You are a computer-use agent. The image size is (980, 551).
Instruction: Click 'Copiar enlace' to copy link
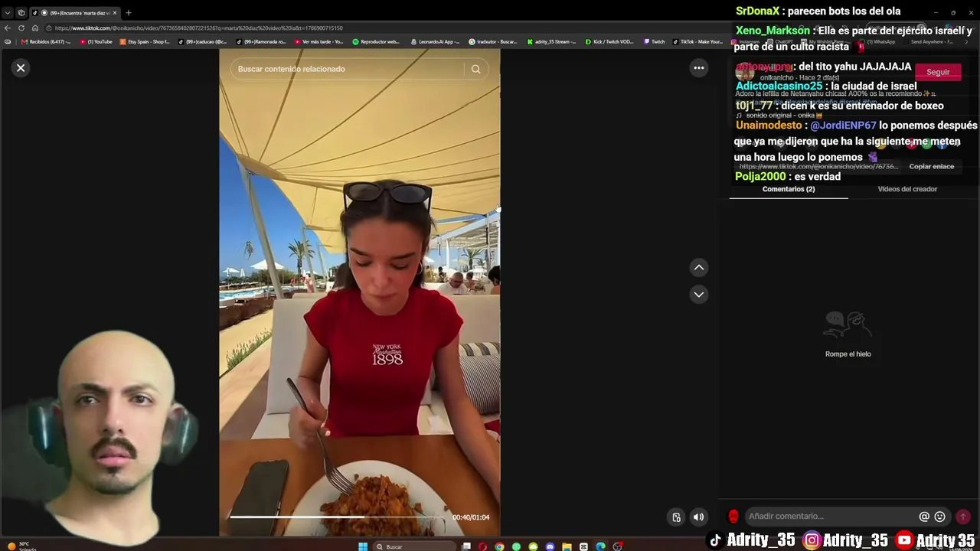[x=932, y=166]
